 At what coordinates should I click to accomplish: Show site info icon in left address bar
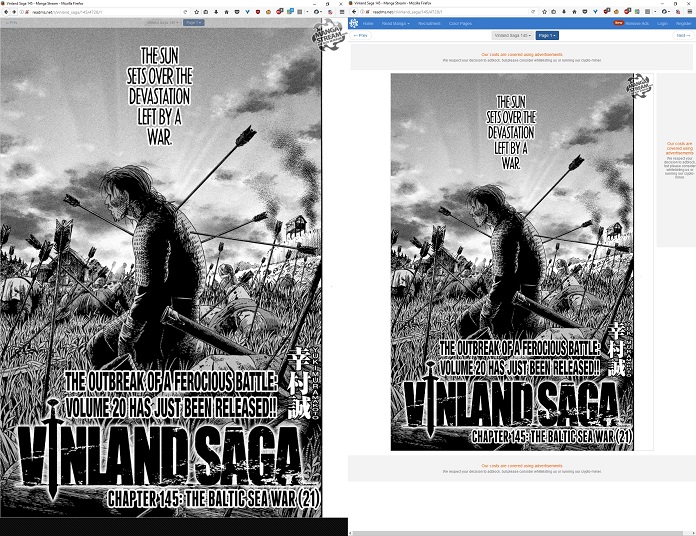tap(23, 12)
